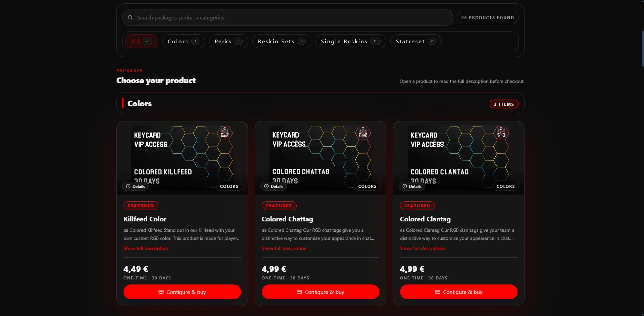Click card icon on Chattag Configure & buy
Image resolution: width=644 pixels, height=316 pixels.
299,292
